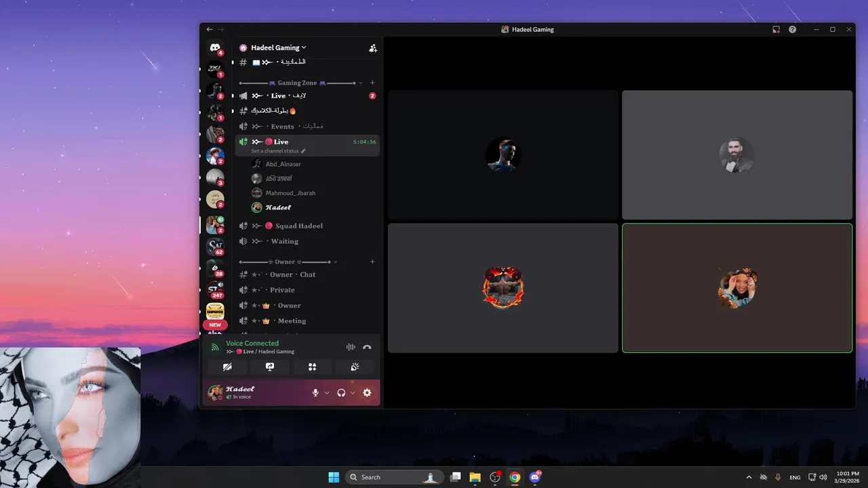This screenshot has width=868, height=488.
Task: Click the Voice Connected status text
Action: [252, 343]
